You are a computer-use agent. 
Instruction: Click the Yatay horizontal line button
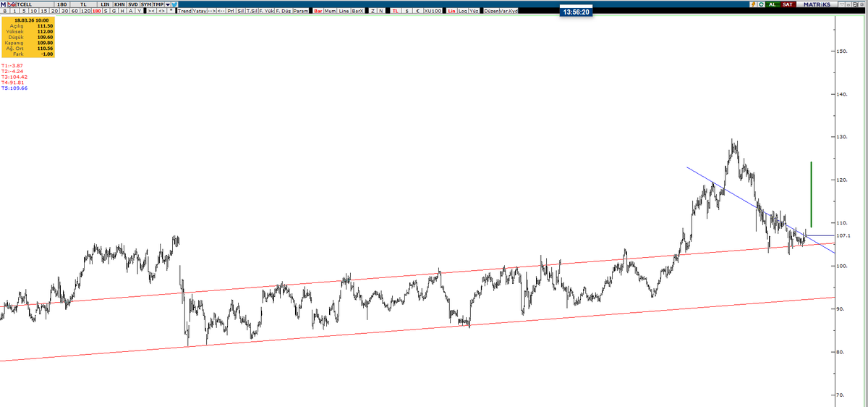tap(200, 12)
